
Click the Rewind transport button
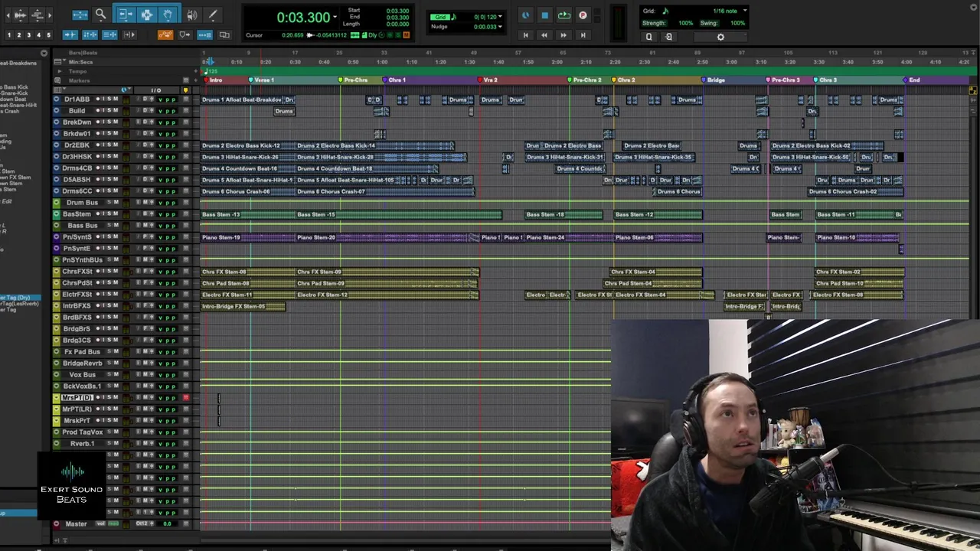(544, 35)
